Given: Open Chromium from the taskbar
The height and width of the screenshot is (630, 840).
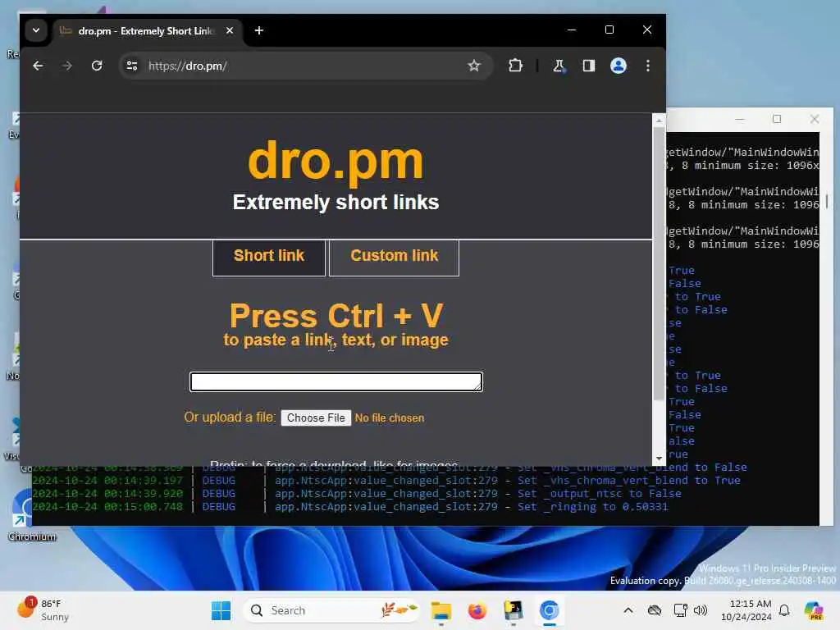Looking at the screenshot, I should tap(549, 610).
